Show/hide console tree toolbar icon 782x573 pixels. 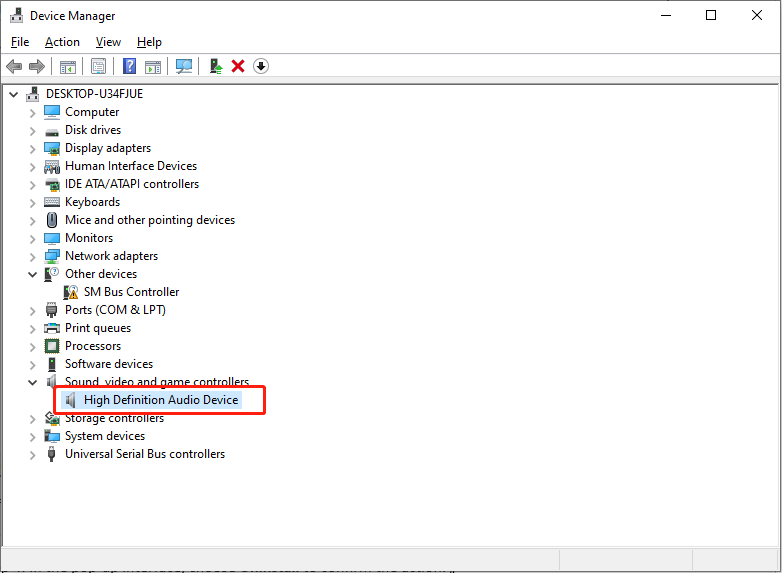click(68, 66)
